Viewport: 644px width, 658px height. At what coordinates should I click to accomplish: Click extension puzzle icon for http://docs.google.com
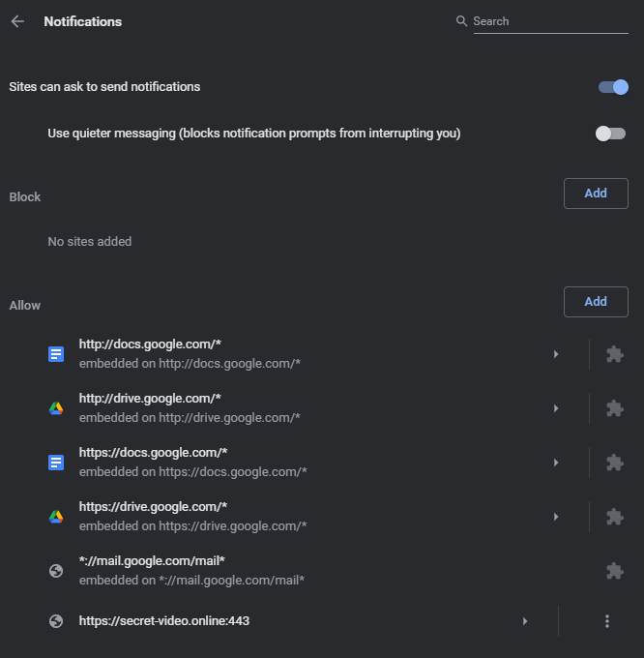tap(614, 354)
